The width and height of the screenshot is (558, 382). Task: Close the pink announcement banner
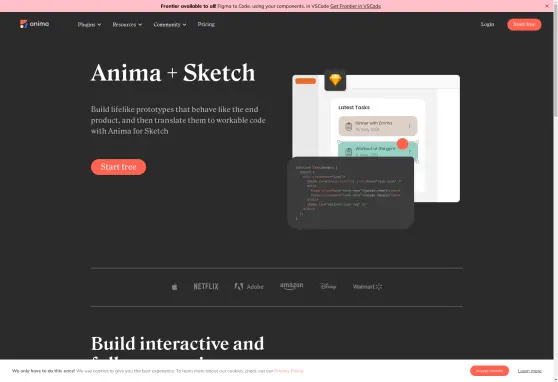547,6
